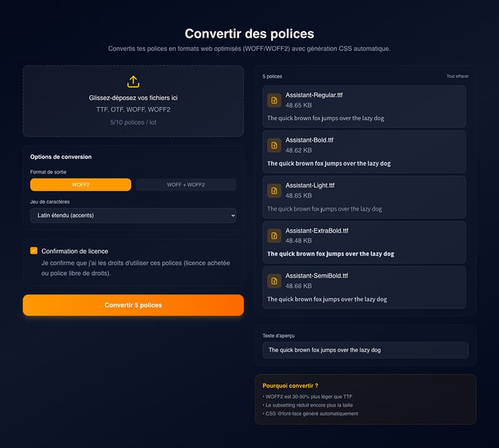Click the file icon beside Assistant-ExtraBold.ttf
499x448 pixels.
tap(274, 236)
